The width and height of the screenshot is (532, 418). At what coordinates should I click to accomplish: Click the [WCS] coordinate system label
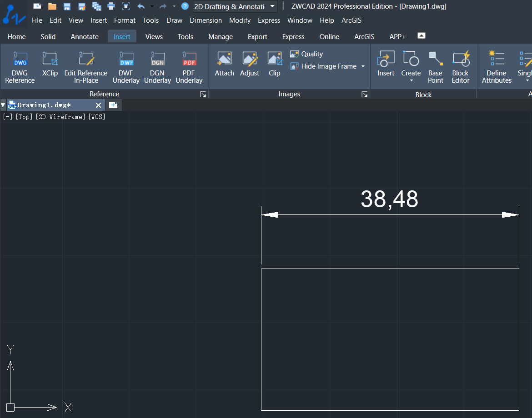(x=97, y=117)
